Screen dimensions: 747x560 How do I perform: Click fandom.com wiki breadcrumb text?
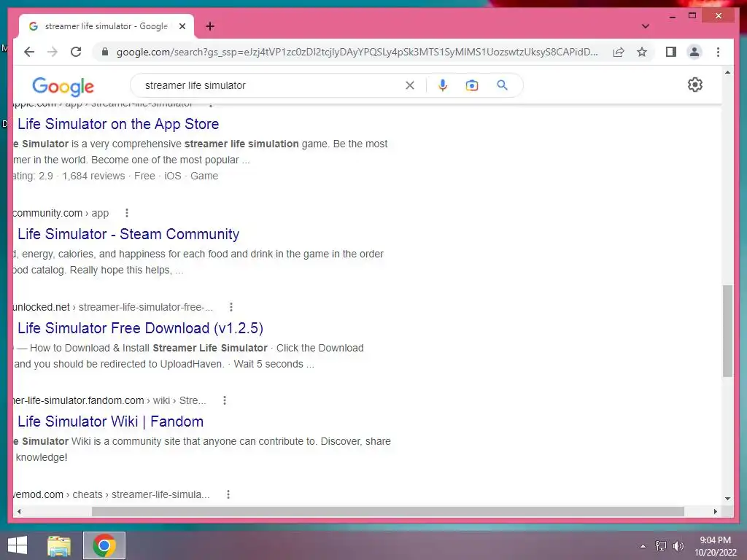pos(109,400)
